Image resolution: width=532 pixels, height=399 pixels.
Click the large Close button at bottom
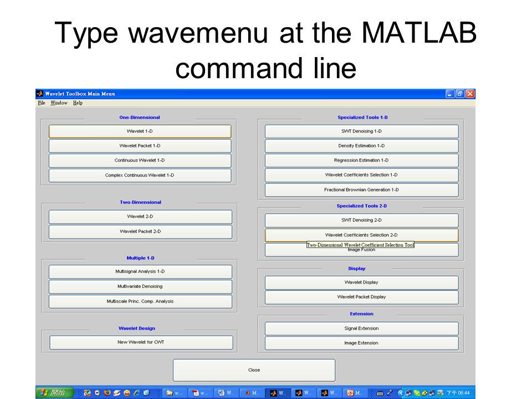point(254,370)
